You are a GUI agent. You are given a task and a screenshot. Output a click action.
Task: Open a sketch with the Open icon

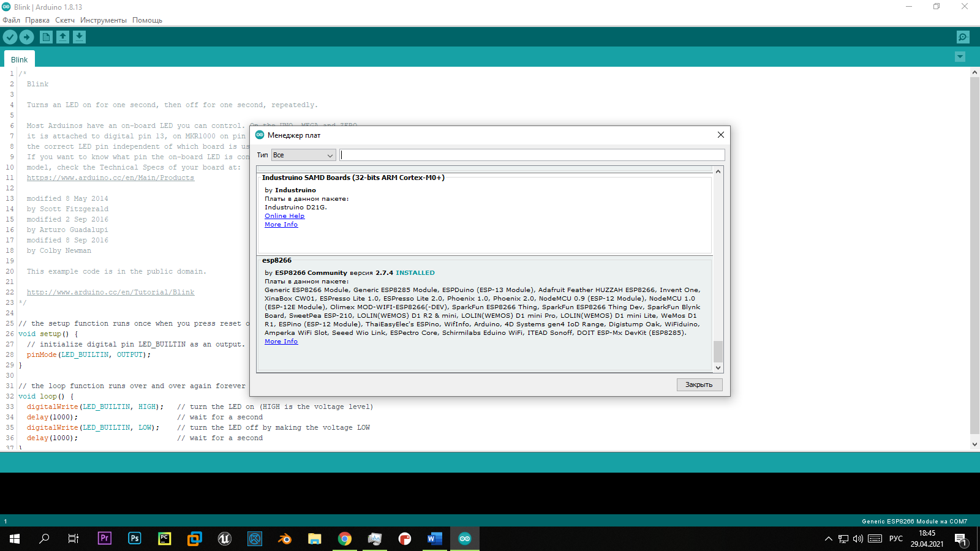(62, 37)
